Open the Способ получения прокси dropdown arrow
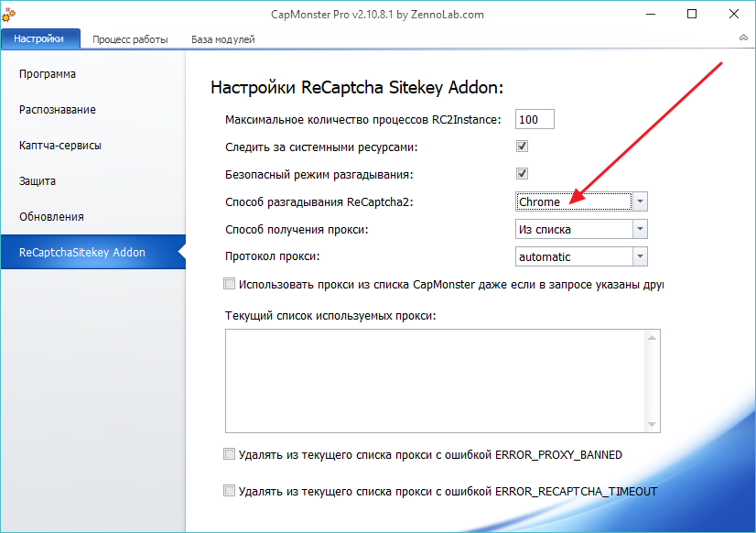 [640, 229]
